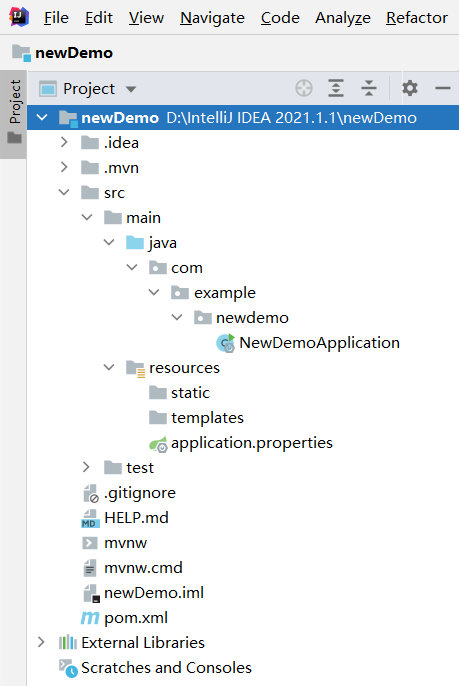Image resolution: width=459 pixels, height=686 pixels.
Task: Click the 'Project' title in panel header
Action: 89,89
